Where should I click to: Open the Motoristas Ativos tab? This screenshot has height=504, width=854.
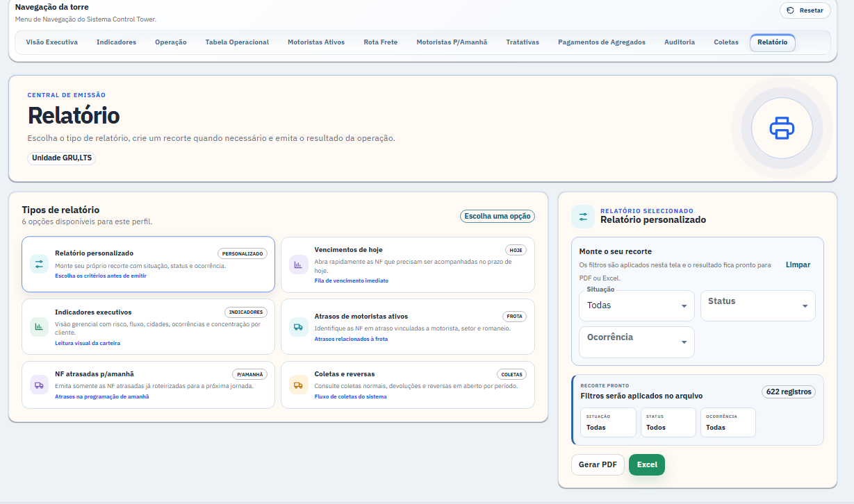pos(316,42)
